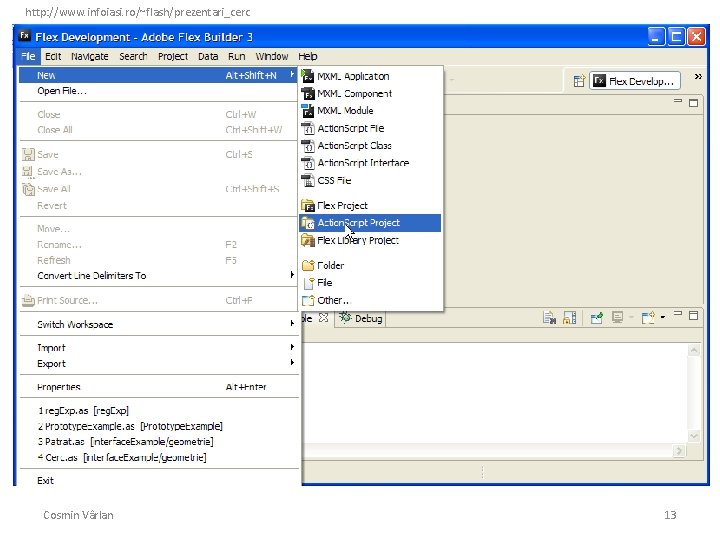Open the Data menu
Viewport: 720px width, 540px height.
pos(208,56)
